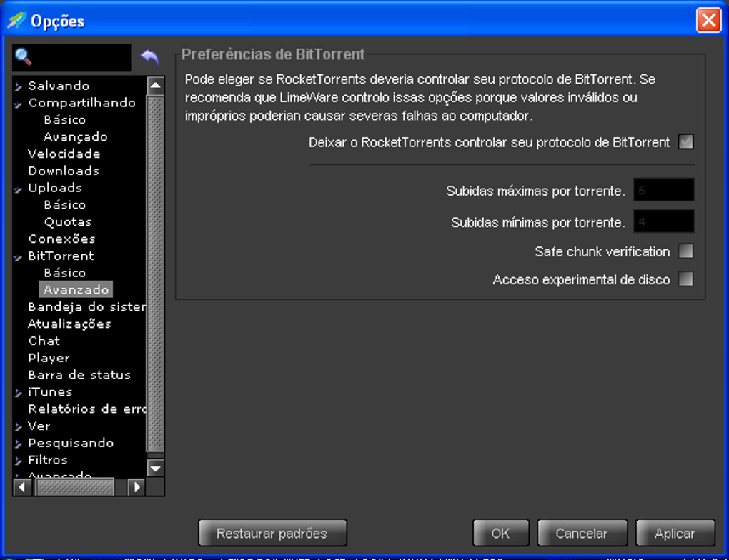Click the vertical scrollbar thumb of tree
729x560 pixels.
coord(155,274)
